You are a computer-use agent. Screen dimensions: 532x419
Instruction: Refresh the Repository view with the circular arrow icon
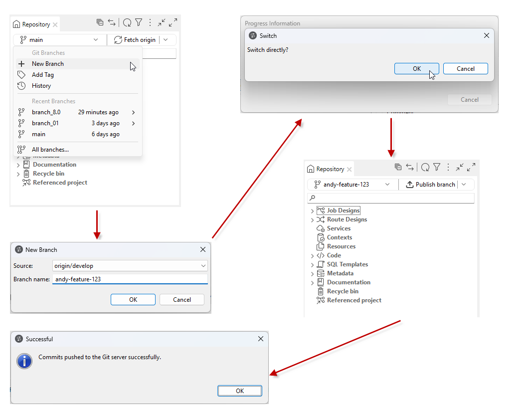(x=127, y=22)
